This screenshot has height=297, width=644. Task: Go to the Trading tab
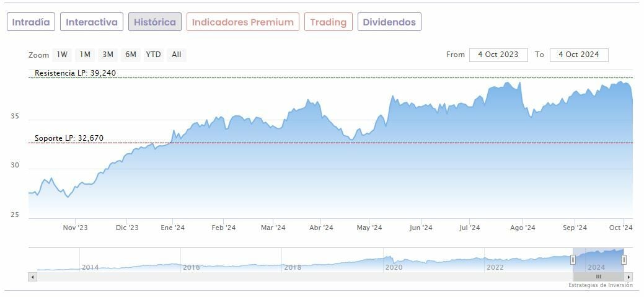(328, 22)
